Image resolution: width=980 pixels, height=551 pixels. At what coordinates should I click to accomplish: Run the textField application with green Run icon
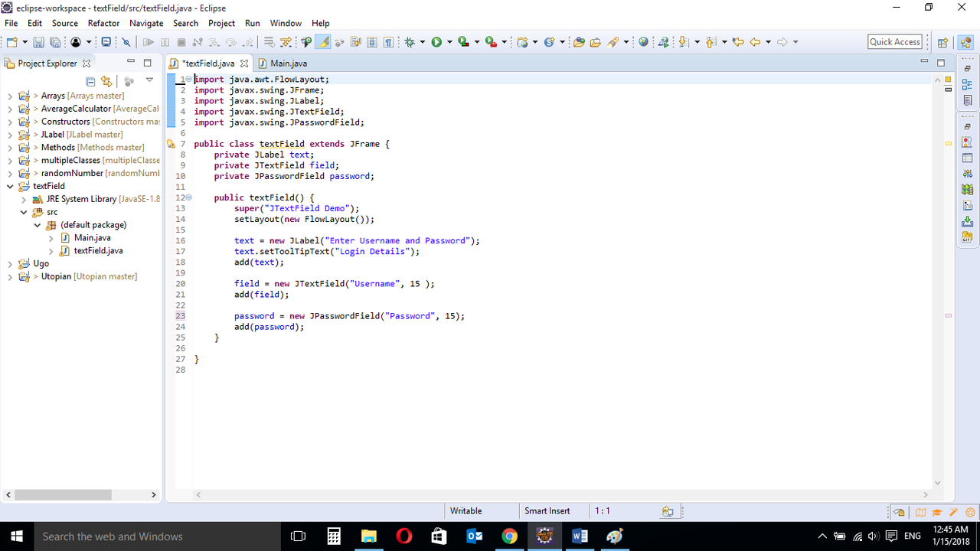pyautogui.click(x=436, y=42)
